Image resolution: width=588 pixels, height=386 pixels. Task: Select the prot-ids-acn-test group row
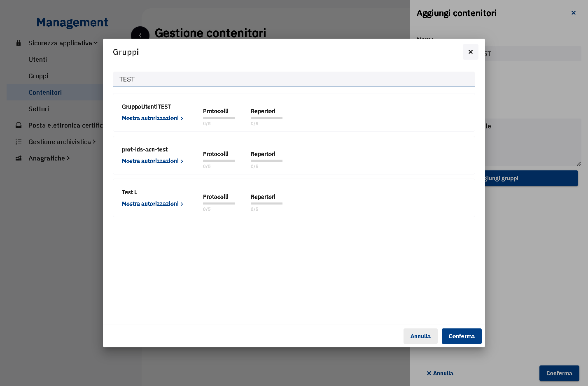(x=294, y=155)
